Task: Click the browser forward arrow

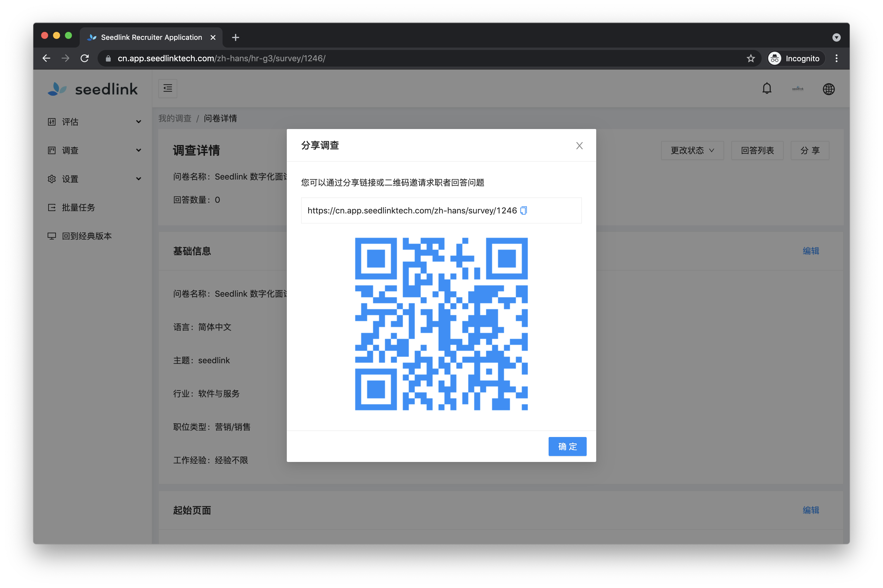Action: [65, 58]
